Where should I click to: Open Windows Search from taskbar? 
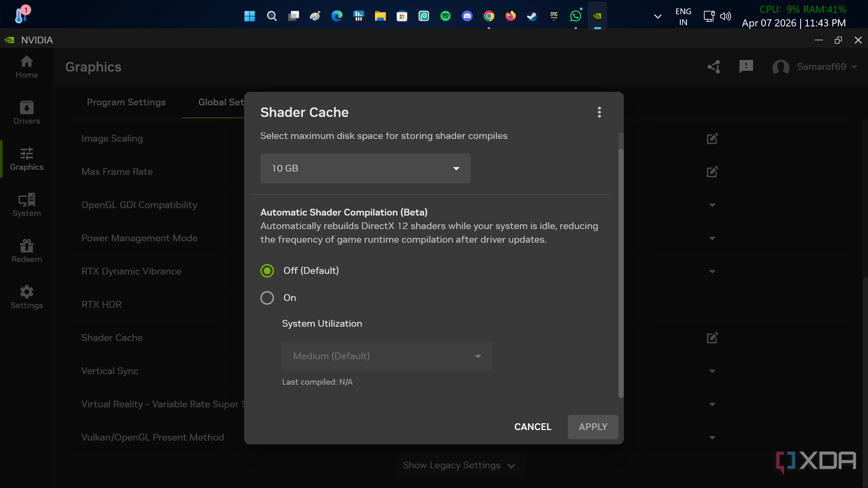tap(272, 16)
